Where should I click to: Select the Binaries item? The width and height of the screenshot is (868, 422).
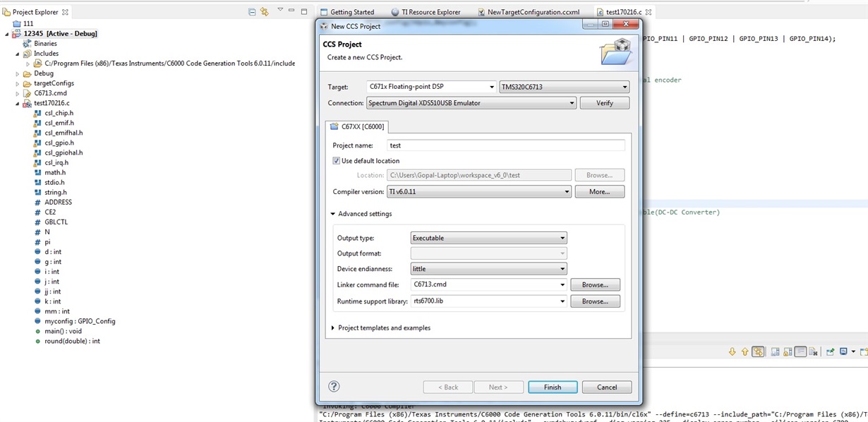click(x=45, y=44)
